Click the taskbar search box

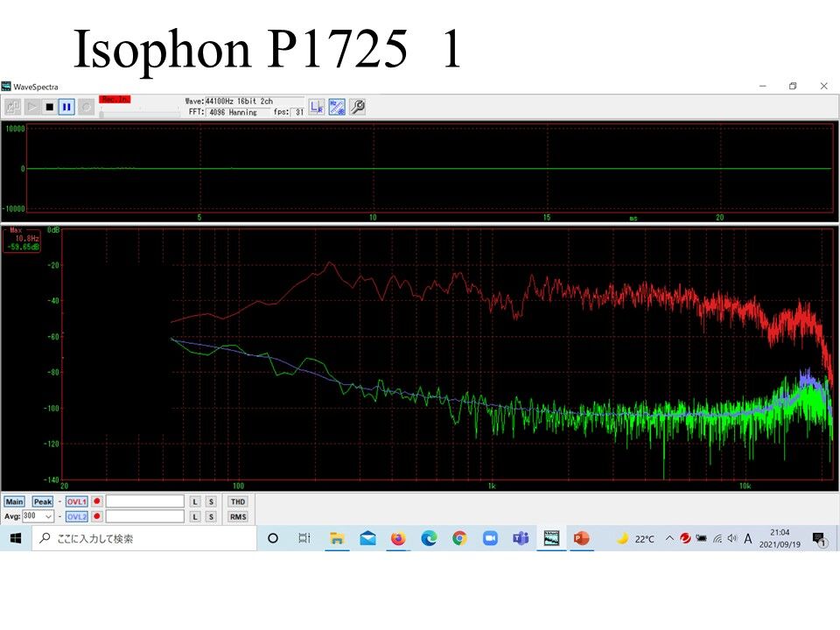coord(144,538)
